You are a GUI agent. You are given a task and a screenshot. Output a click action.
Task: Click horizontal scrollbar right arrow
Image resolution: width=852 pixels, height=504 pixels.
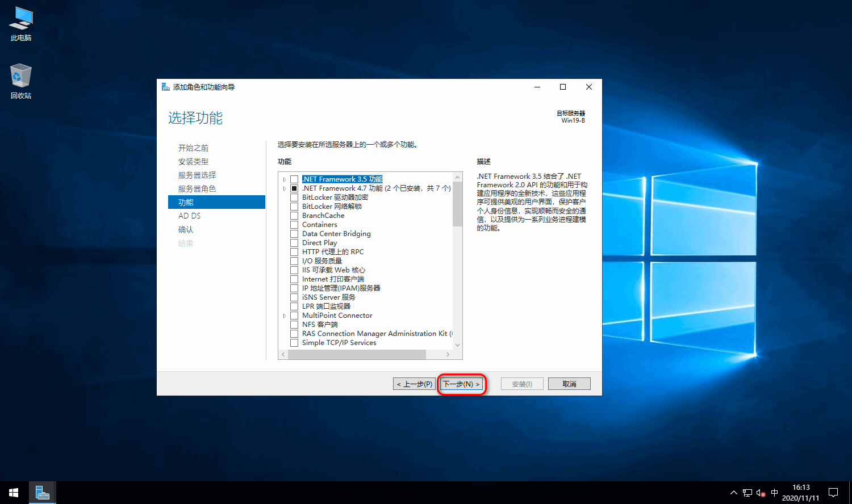pyautogui.click(x=448, y=354)
